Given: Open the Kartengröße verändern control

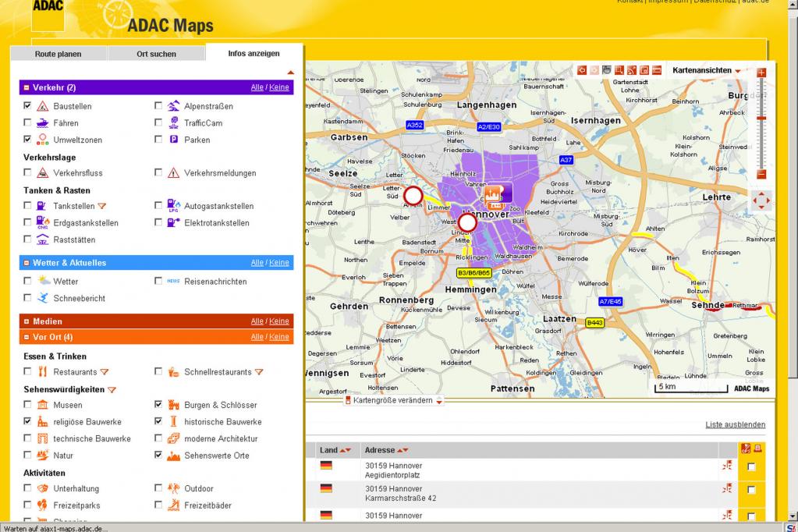Looking at the screenshot, I should [x=393, y=400].
